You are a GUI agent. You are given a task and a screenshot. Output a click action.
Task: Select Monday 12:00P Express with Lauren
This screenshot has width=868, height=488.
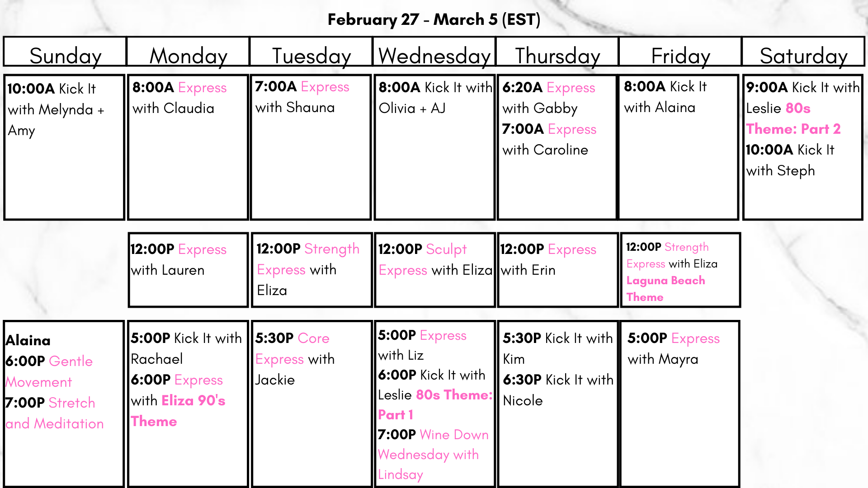(179, 259)
